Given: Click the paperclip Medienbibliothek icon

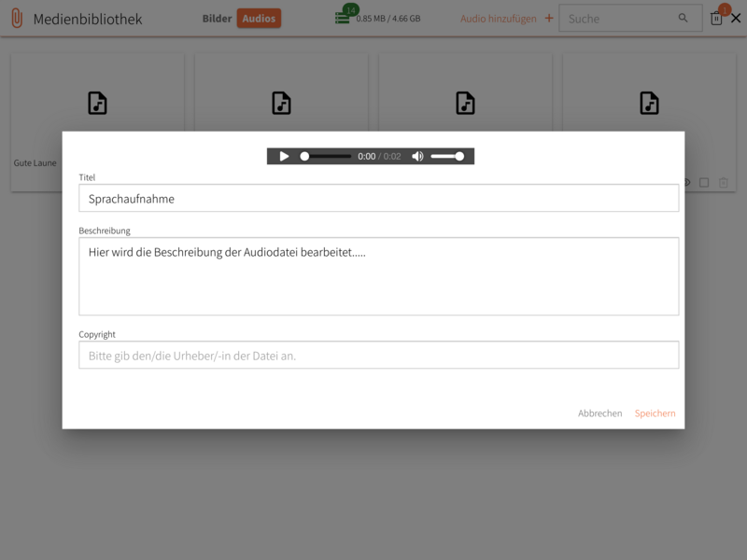Looking at the screenshot, I should click(x=16, y=19).
